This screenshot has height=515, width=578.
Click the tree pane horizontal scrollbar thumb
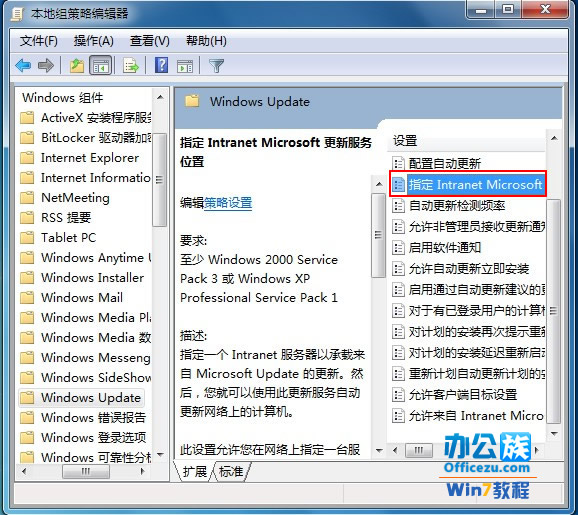(x=86, y=471)
